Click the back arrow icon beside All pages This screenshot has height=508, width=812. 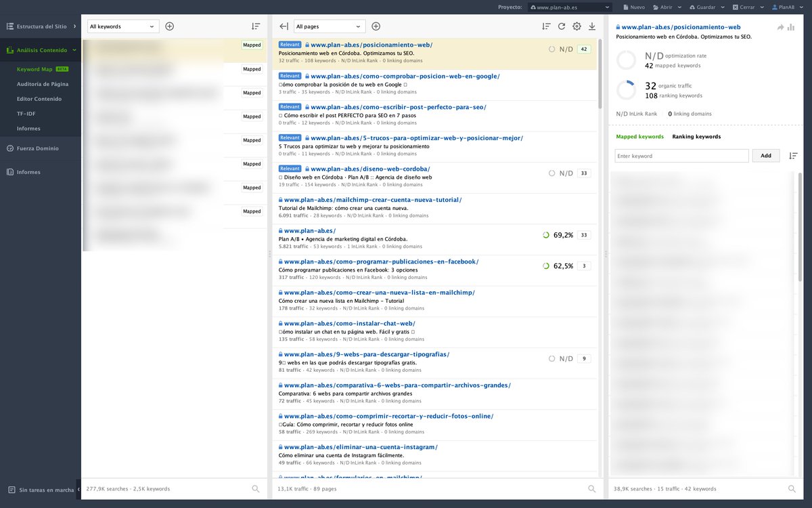coord(284,26)
